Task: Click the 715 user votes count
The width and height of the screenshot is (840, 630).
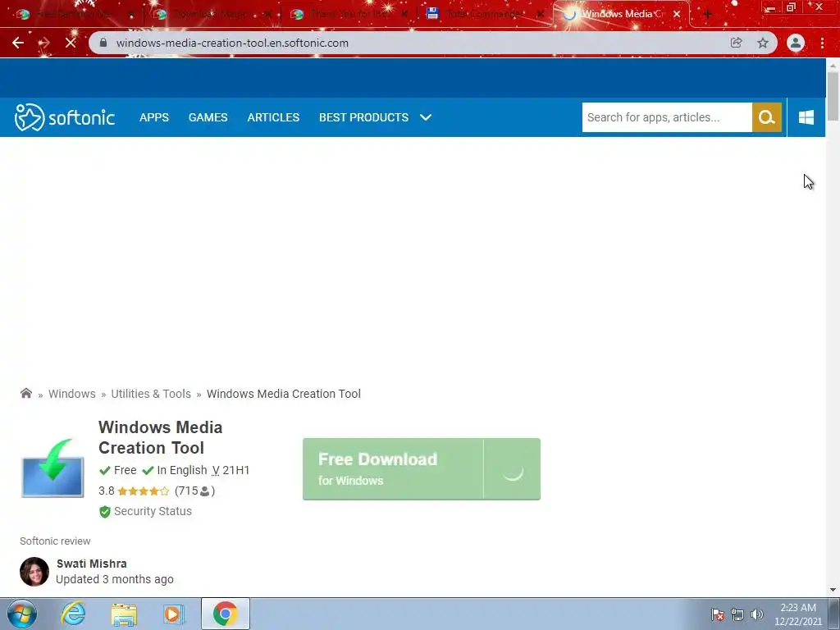Action: [x=195, y=491]
